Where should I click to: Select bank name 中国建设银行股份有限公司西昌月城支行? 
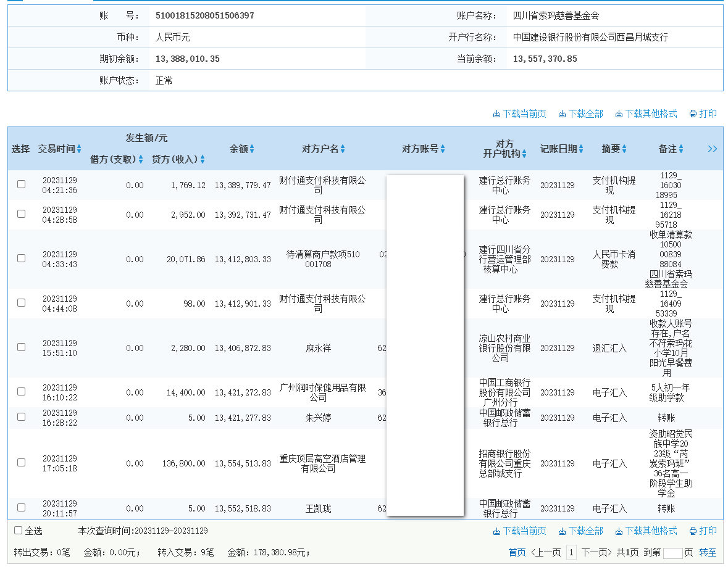[590, 37]
